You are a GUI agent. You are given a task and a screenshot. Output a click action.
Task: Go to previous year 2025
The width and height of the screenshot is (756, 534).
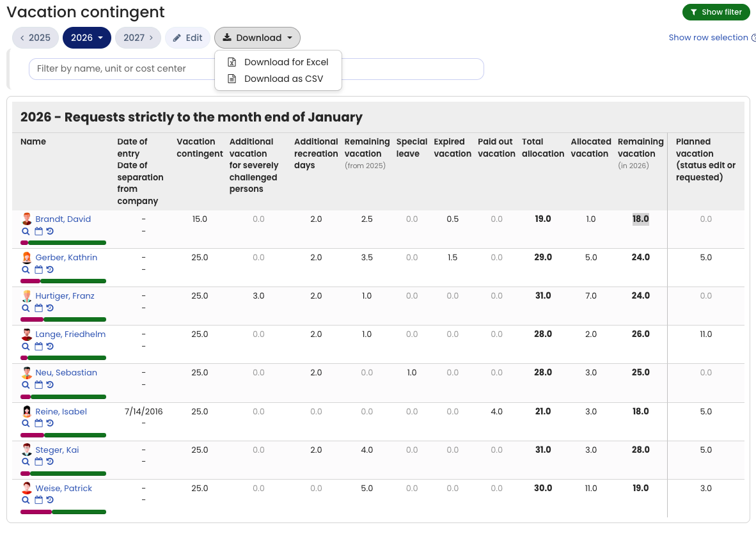tap(35, 38)
